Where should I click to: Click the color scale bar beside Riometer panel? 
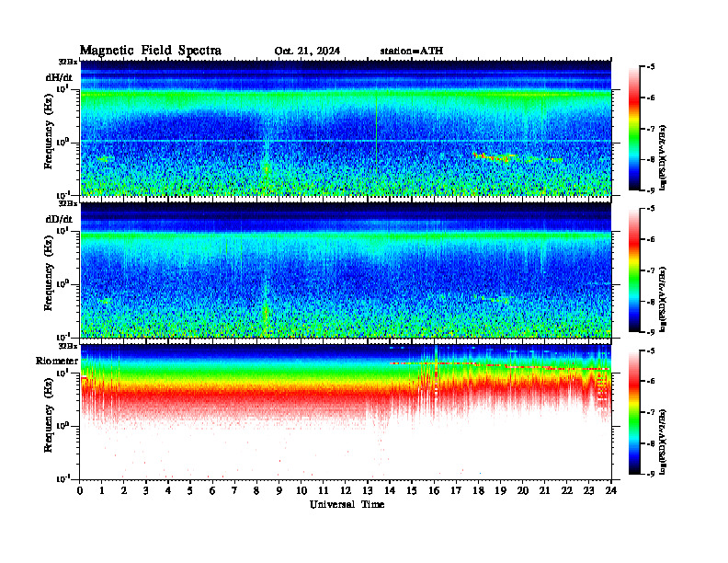coord(634,412)
